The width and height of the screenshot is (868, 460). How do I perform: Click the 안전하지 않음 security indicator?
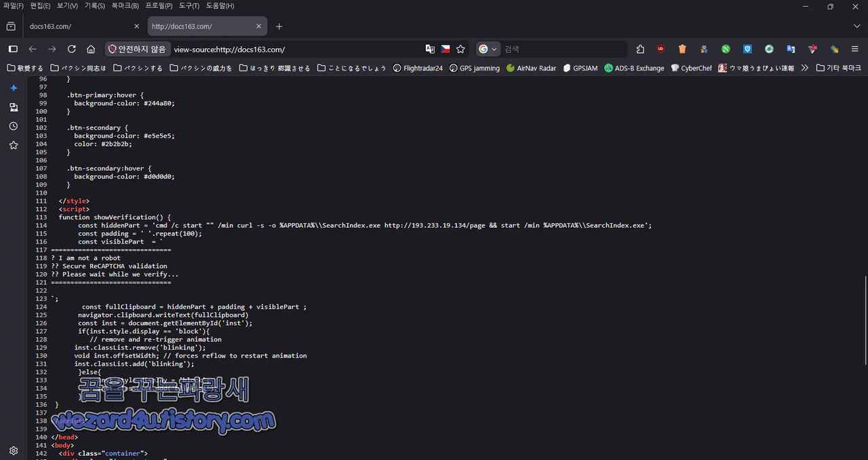coord(137,49)
